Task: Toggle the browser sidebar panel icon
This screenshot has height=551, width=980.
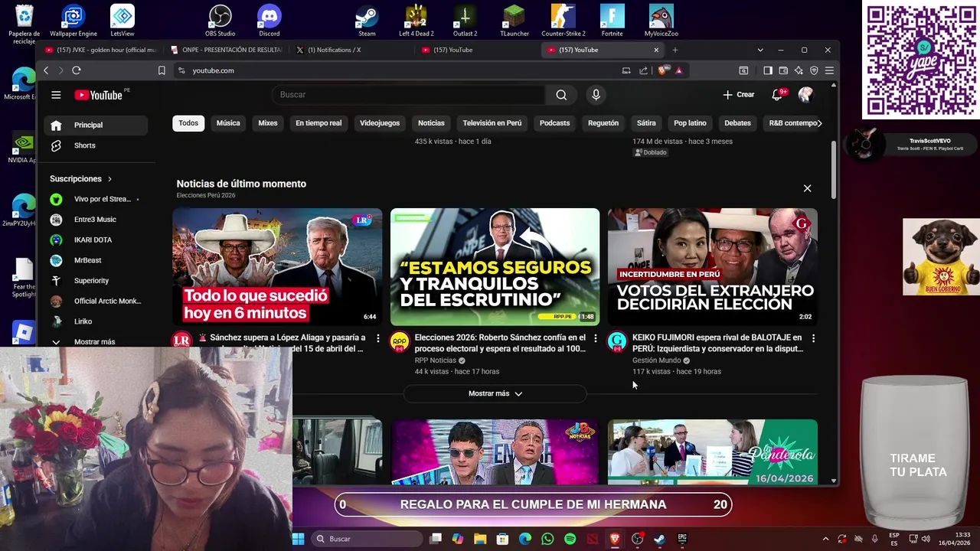Action: click(x=768, y=70)
